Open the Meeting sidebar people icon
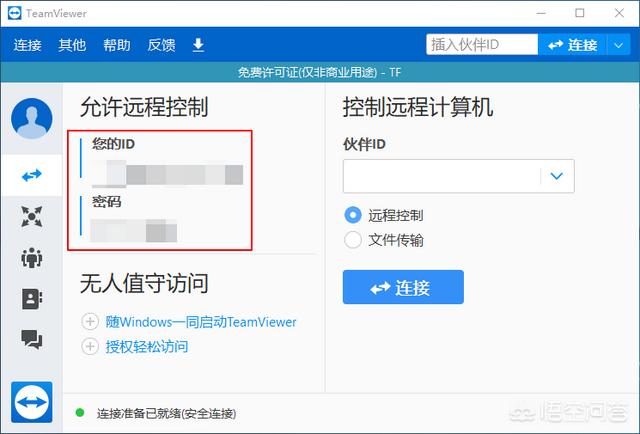This screenshot has width=640, height=434. point(32,258)
